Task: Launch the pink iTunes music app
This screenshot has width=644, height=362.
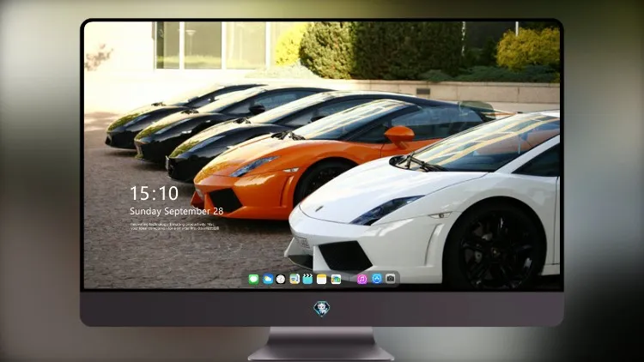Action: point(361,280)
